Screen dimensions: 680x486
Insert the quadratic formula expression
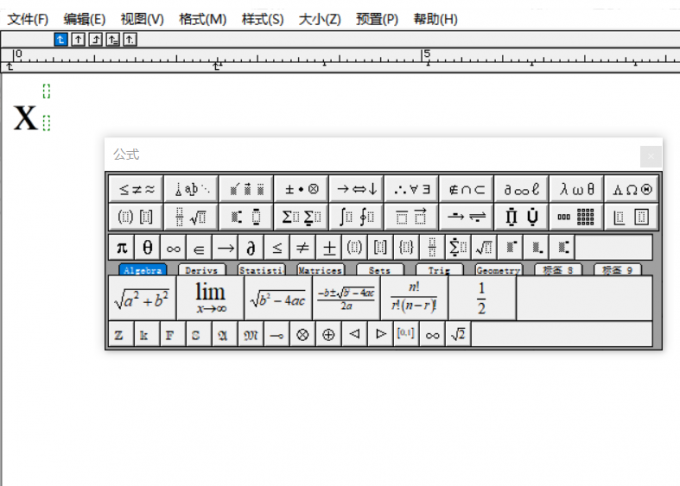pos(347,298)
